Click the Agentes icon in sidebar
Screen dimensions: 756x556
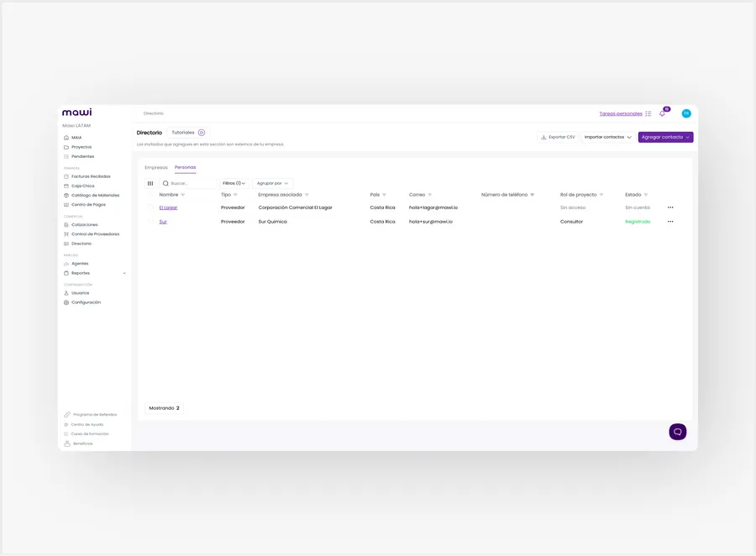66,264
